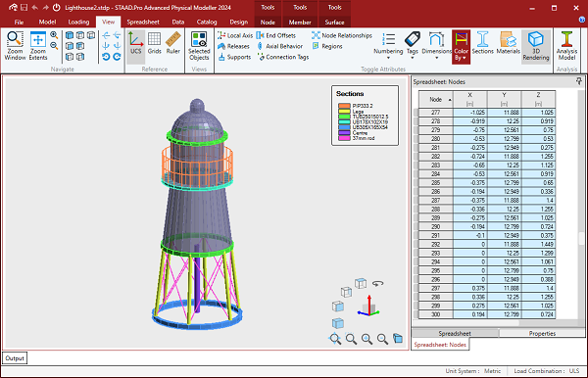The width and height of the screenshot is (588, 378).
Task: Click the Selected Objects view icon
Action: coord(199,46)
